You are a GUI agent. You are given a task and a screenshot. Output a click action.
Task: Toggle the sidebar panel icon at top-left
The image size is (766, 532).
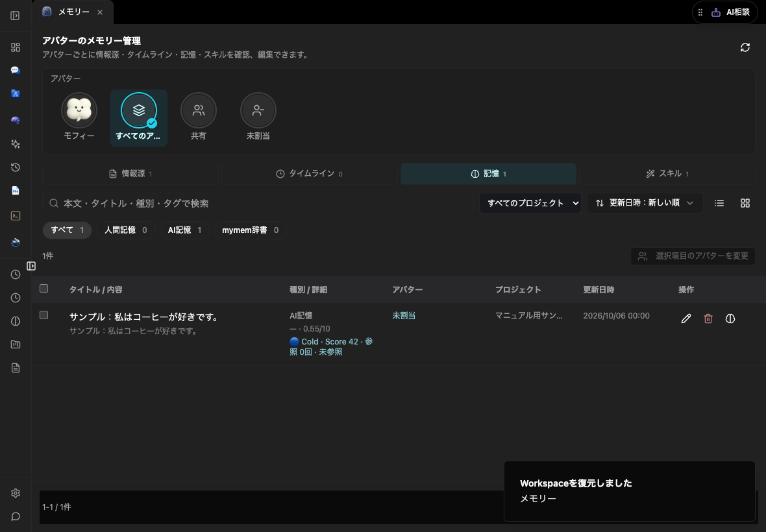[15, 16]
